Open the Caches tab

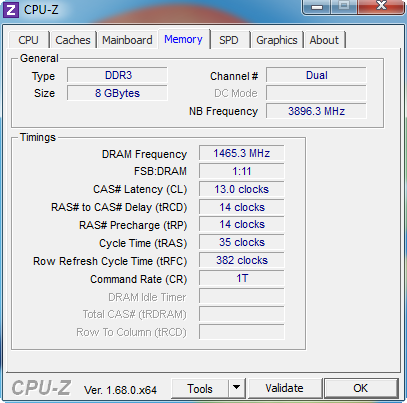click(73, 40)
